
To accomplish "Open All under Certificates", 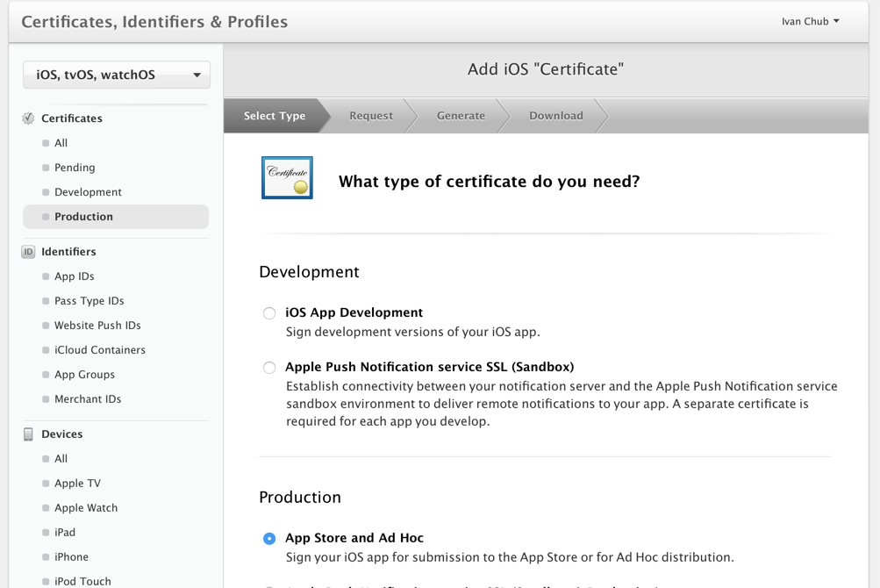I will tap(61, 143).
